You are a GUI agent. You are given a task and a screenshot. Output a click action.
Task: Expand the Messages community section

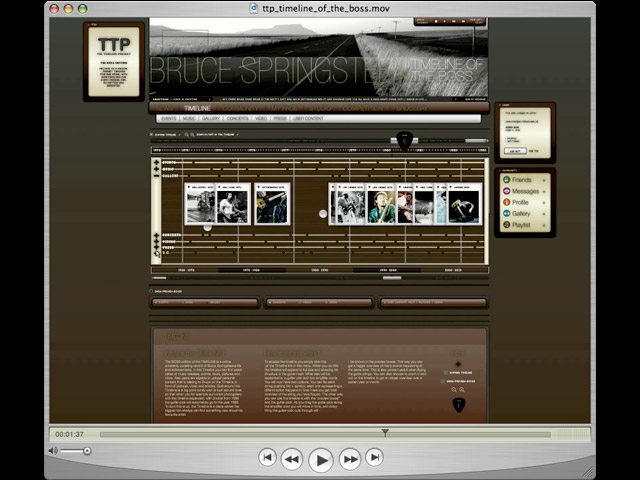tap(544, 191)
